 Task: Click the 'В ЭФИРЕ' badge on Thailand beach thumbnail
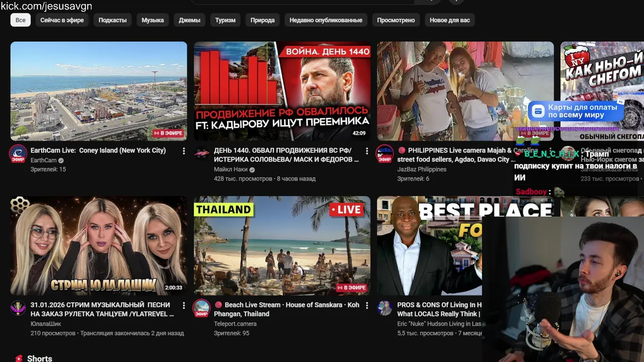352,288
